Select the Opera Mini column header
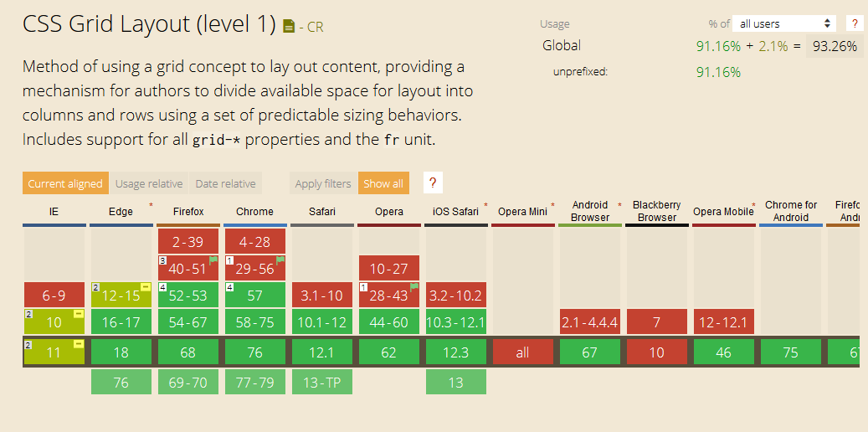 522,212
